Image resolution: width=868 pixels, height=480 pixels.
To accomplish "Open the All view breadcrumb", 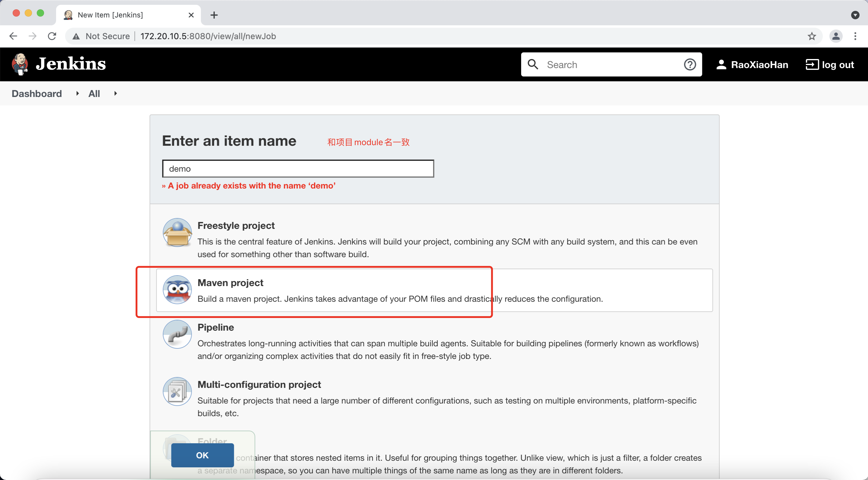I will [x=94, y=94].
